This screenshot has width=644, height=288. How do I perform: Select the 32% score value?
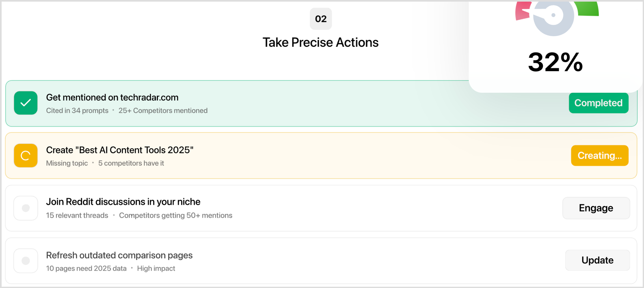tap(555, 62)
